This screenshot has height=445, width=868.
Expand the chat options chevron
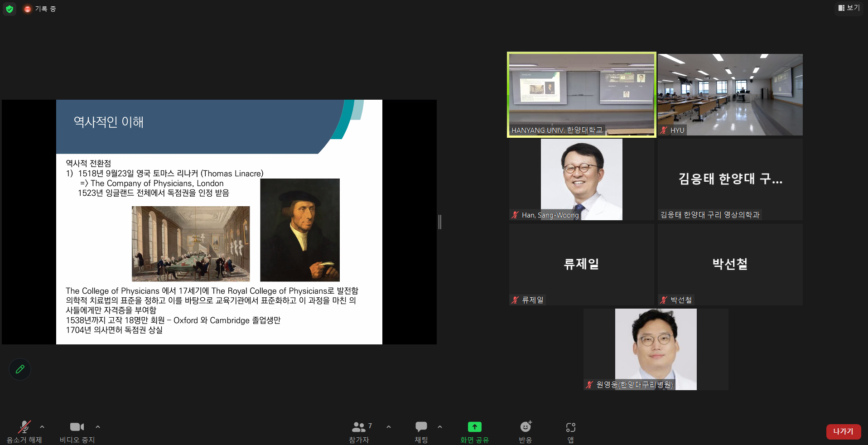click(x=440, y=427)
